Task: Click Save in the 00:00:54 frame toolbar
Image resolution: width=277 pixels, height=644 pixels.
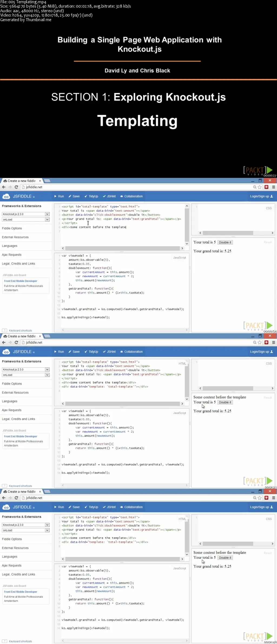Action: pos(74,196)
